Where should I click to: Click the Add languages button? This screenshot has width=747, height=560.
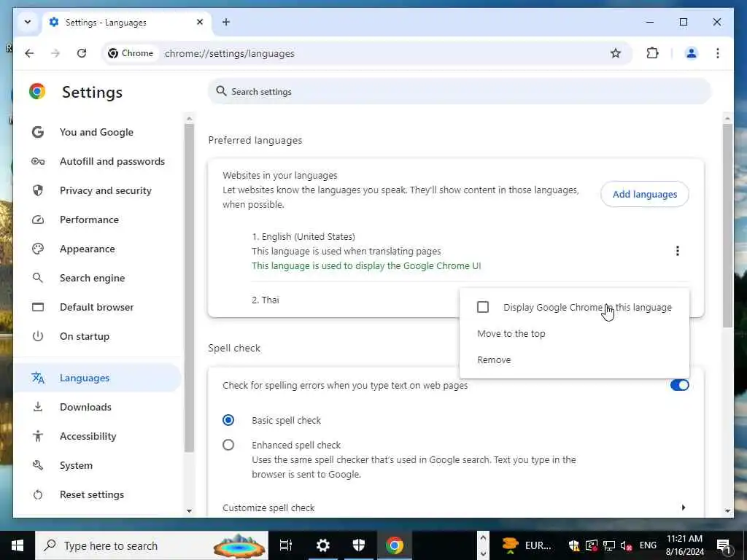click(645, 194)
